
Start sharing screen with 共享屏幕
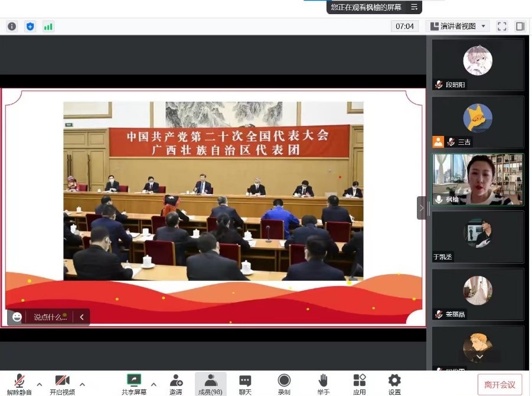[x=134, y=384]
